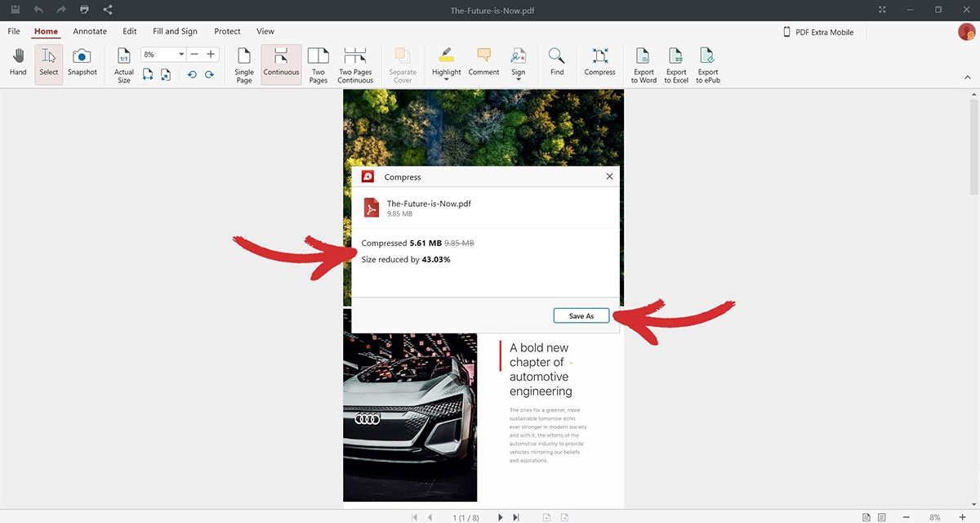Add a Comment annotation

tap(483, 61)
